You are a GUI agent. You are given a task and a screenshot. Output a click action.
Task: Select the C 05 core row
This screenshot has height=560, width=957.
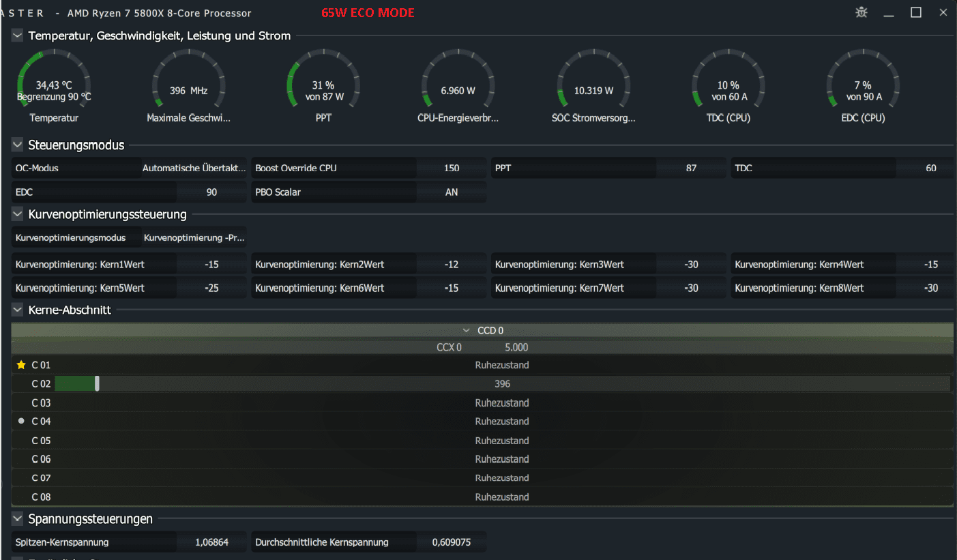point(482,441)
